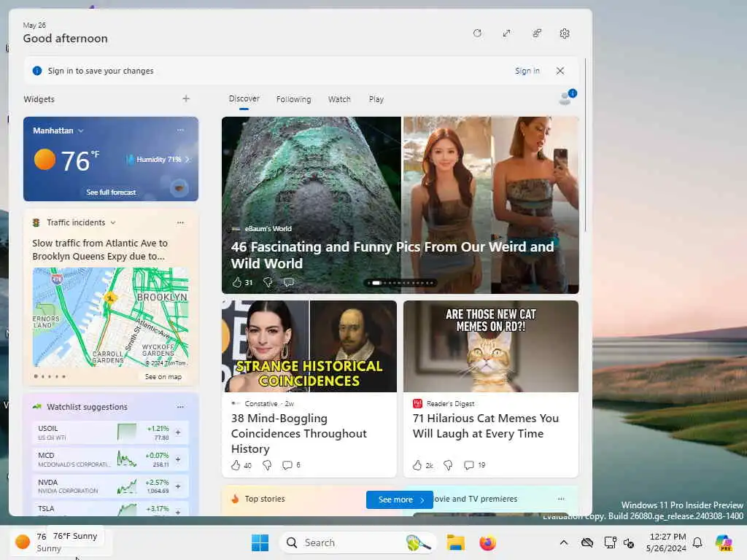Dislike the Mind-Boggling Coincidences article
The image size is (747, 560).
pos(267,465)
